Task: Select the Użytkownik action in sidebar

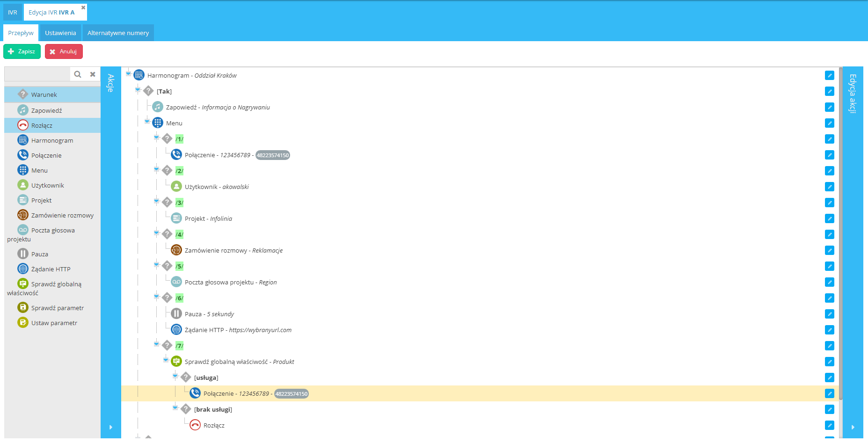Action: point(52,185)
